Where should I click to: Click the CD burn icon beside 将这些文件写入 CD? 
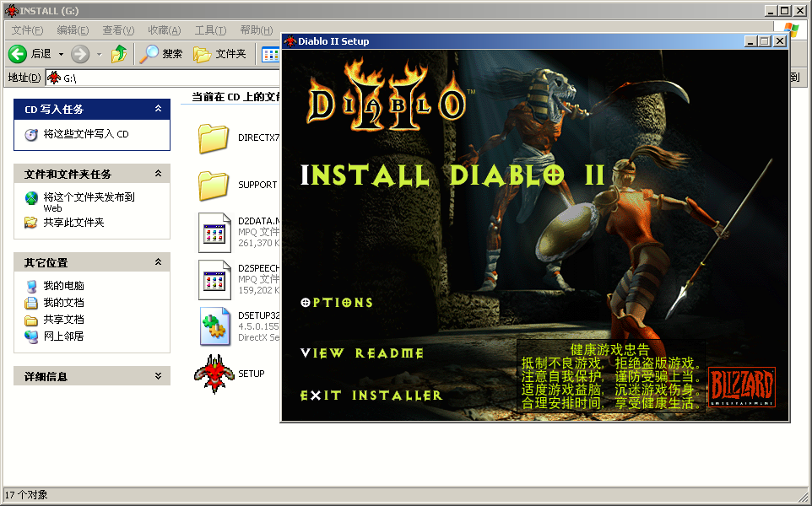point(31,135)
